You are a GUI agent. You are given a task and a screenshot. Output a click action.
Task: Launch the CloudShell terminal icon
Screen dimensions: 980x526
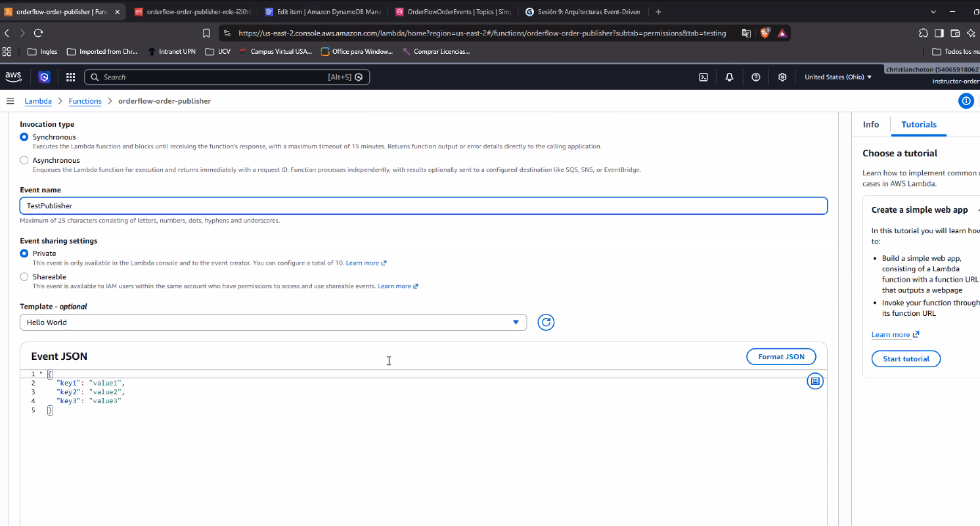point(703,77)
